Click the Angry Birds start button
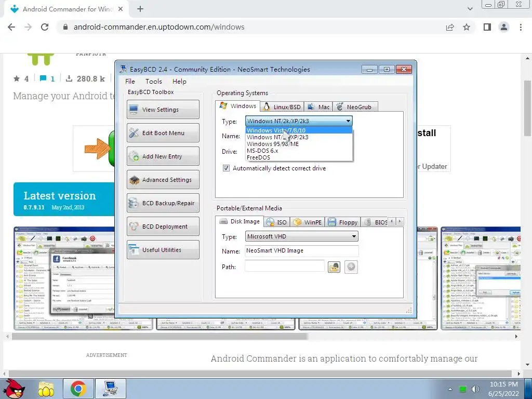Viewport: 532px width, 399px height. pos(14,389)
